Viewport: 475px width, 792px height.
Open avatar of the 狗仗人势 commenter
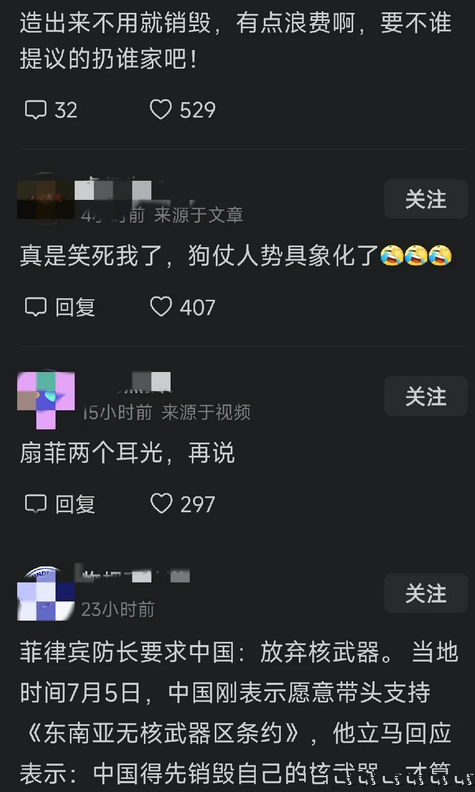click(46, 197)
